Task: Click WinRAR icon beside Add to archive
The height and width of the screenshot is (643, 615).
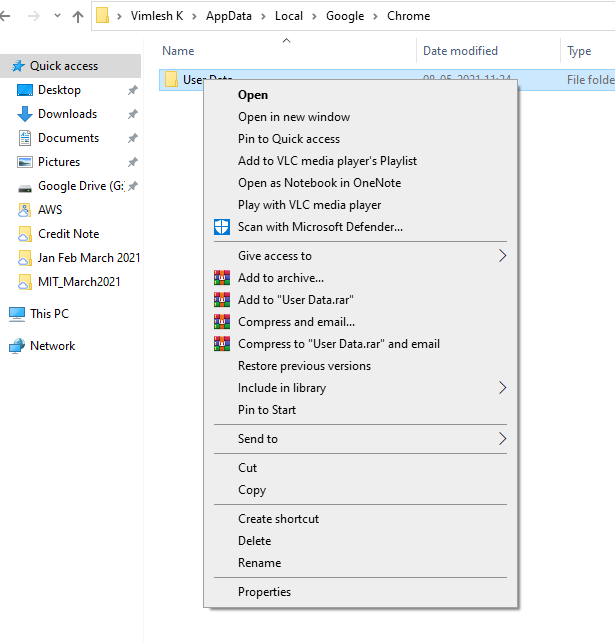Action: pyautogui.click(x=222, y=278)
